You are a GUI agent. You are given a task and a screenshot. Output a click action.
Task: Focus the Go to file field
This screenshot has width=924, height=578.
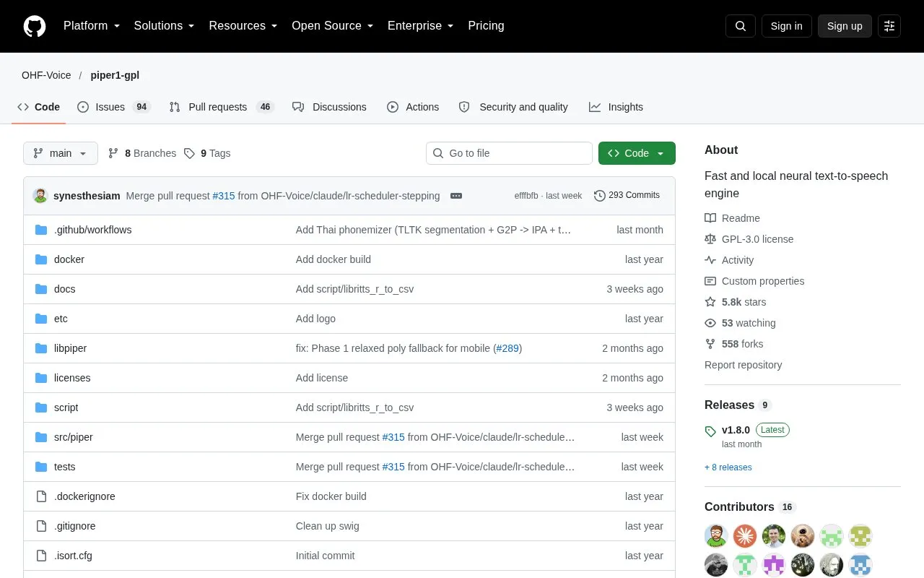coord(509,153)
